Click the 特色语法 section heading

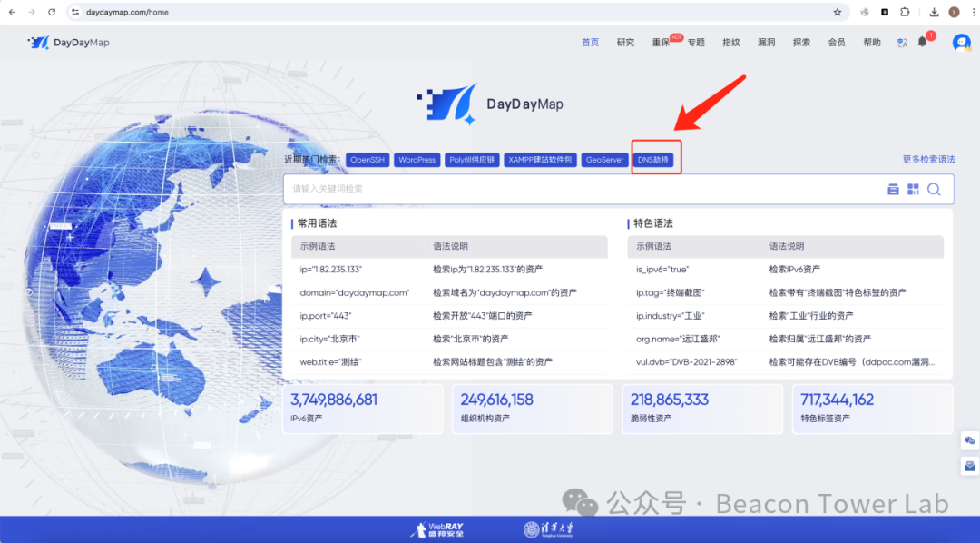pyautogui.click(x=653, y=223)
